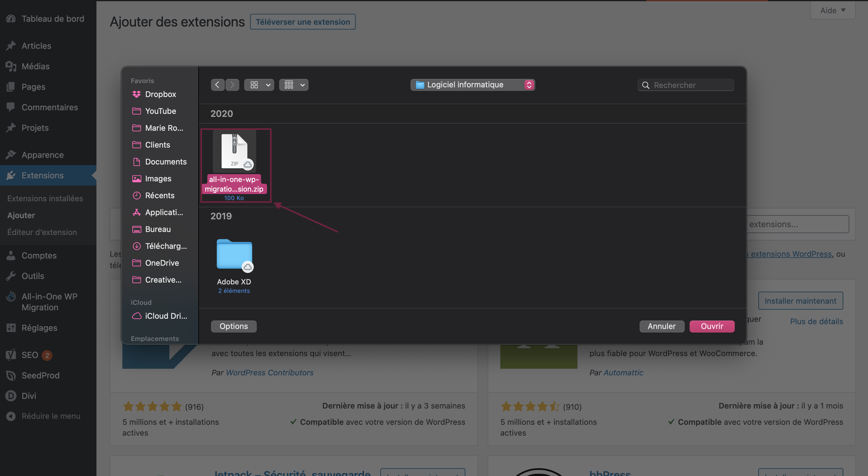The image size is (868, 476).
Task: Open Divi in the WordPress admin menu
Action: [x=48, y=396]
